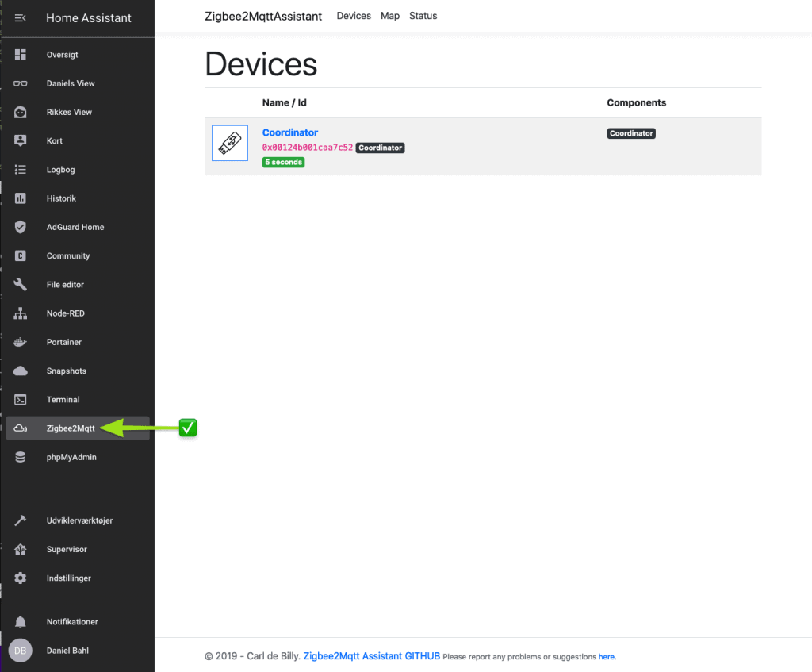This screenshot has width=812, height=672.
Task: Open the Kort map icon
Action: [20, 141]
